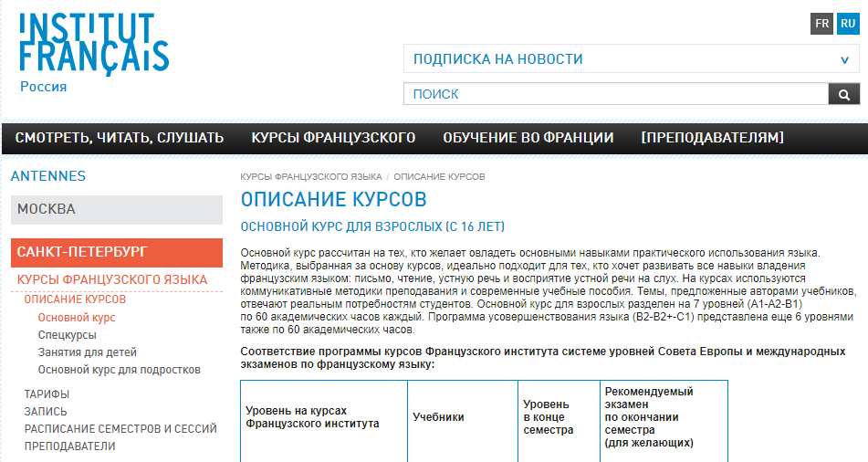This screenshot has width=868, height=462.
Task: Click the Institut Français logo
Action: 94,44
